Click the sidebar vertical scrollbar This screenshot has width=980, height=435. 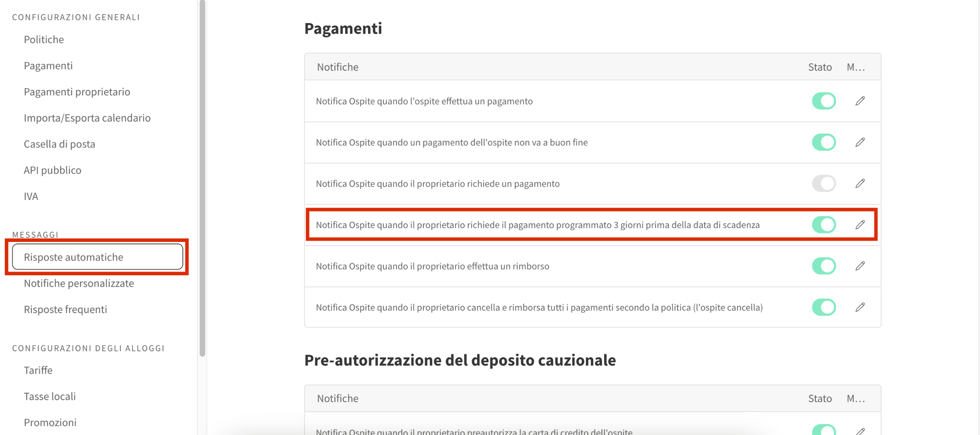(202, 179)
